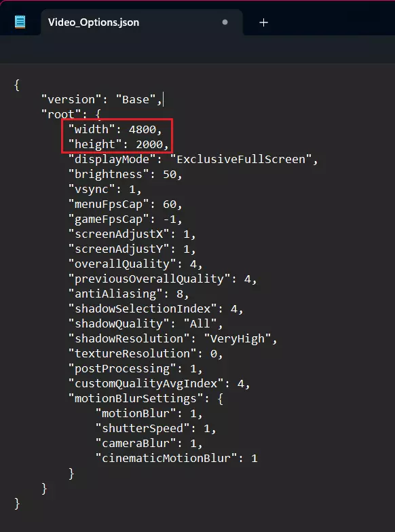Click the textureResolution value 0
Screen dimensions: 395x532
214,353
